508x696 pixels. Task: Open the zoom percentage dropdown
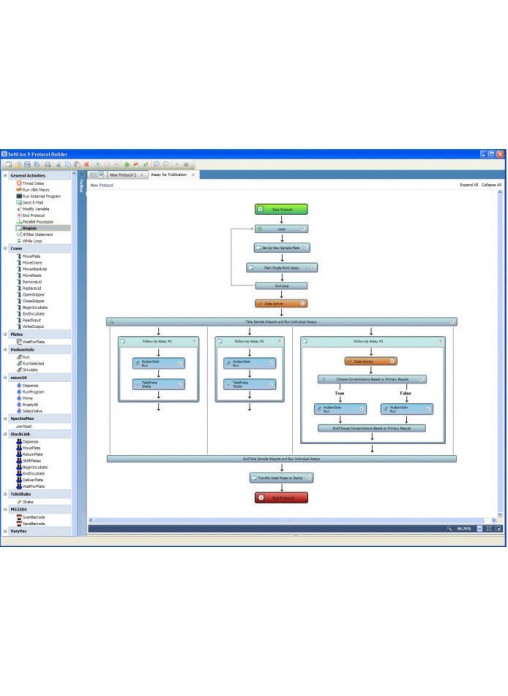[x=480, y=528]
